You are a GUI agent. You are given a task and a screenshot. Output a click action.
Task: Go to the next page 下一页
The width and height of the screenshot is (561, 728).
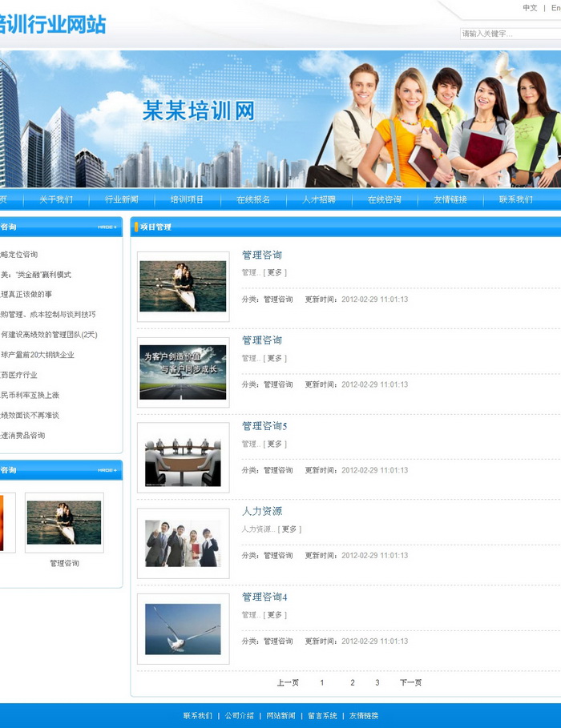coord(411,682)
